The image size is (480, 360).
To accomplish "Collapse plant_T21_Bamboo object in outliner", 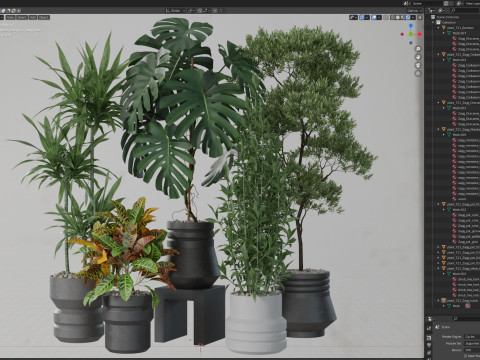I will tap(439, 28).
